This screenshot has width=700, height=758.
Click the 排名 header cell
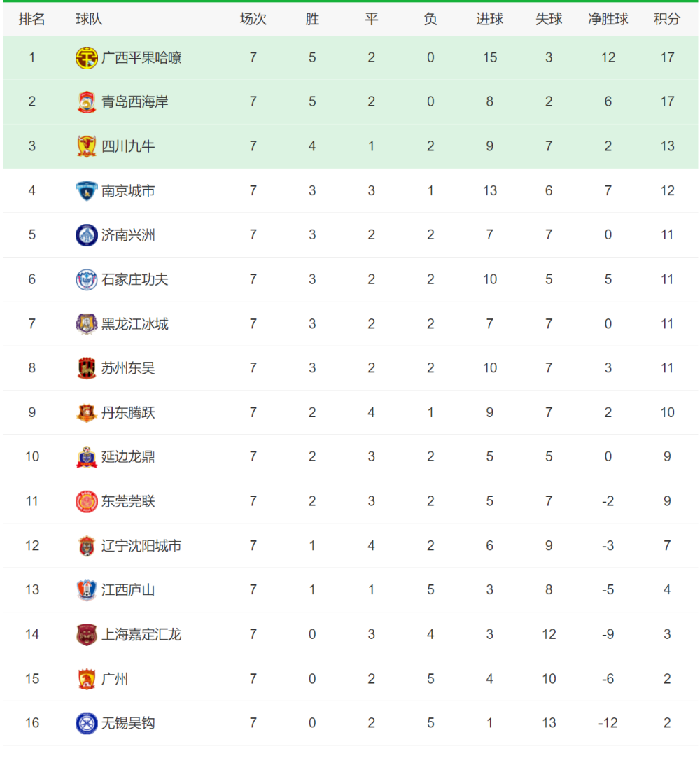[32, 20]
